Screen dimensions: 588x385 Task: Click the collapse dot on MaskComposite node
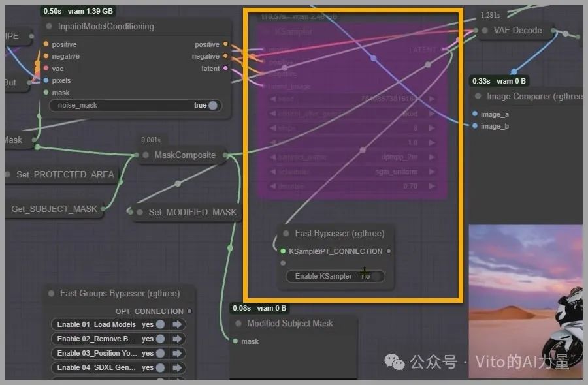pos(146,155)
